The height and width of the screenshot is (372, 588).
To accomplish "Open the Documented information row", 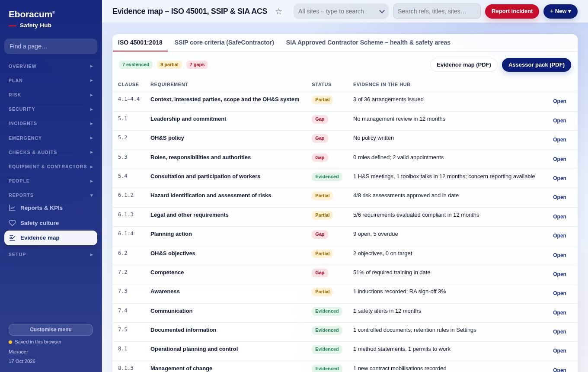I will (x=559, y=332).
